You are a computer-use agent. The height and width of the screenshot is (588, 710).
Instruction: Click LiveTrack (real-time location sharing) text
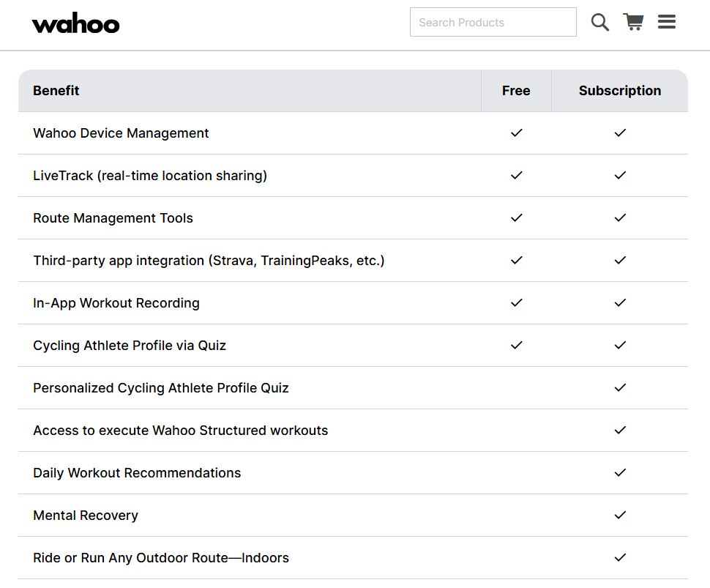(150, 176)
